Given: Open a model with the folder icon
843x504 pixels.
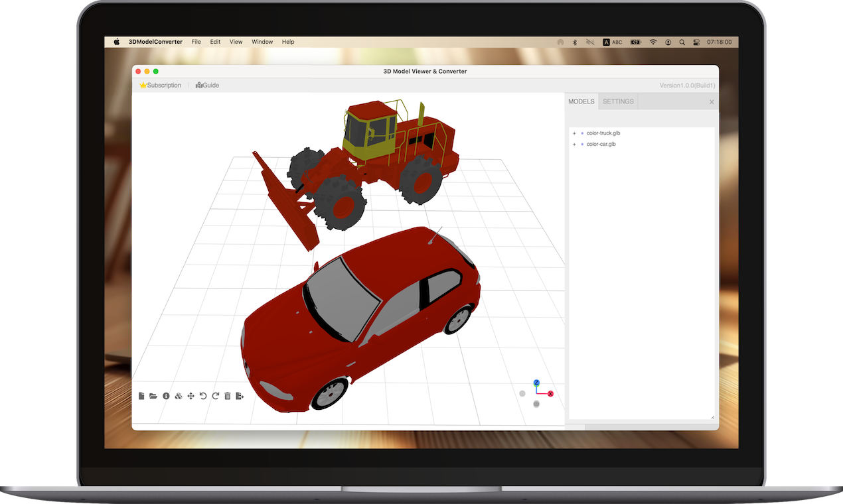Looking at the screenshot, I should (153, 396).
